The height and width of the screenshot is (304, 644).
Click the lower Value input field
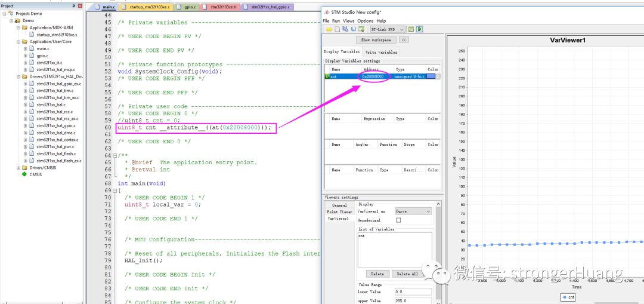click(414, 291)
